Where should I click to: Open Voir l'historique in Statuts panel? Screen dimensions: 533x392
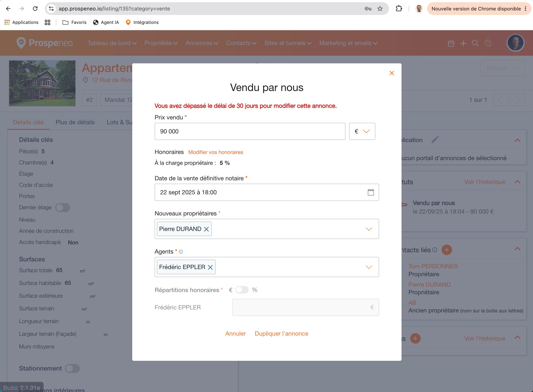[x=485, y=182]
